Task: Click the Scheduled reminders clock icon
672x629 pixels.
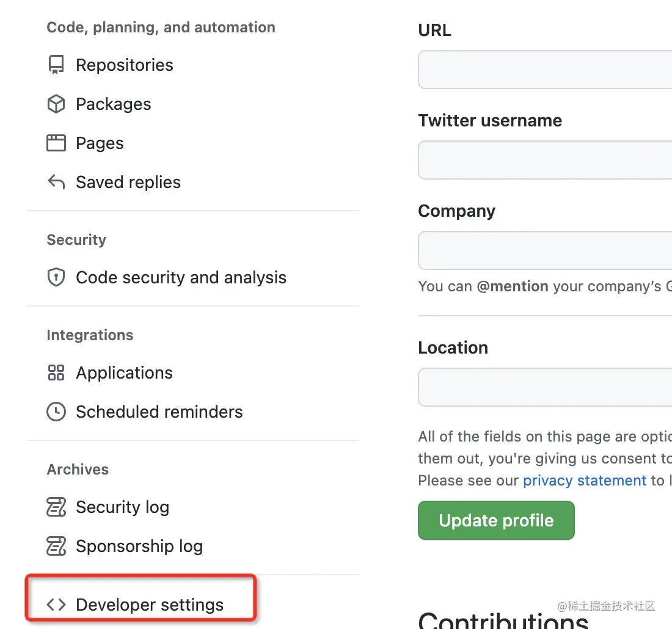Action: coord(56,412)
